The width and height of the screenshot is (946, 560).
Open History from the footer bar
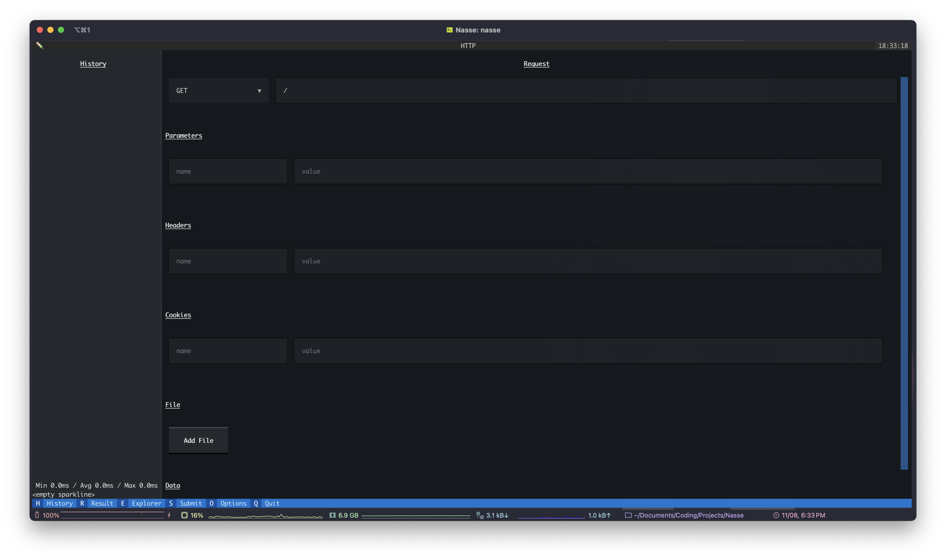tap(59, 504)
